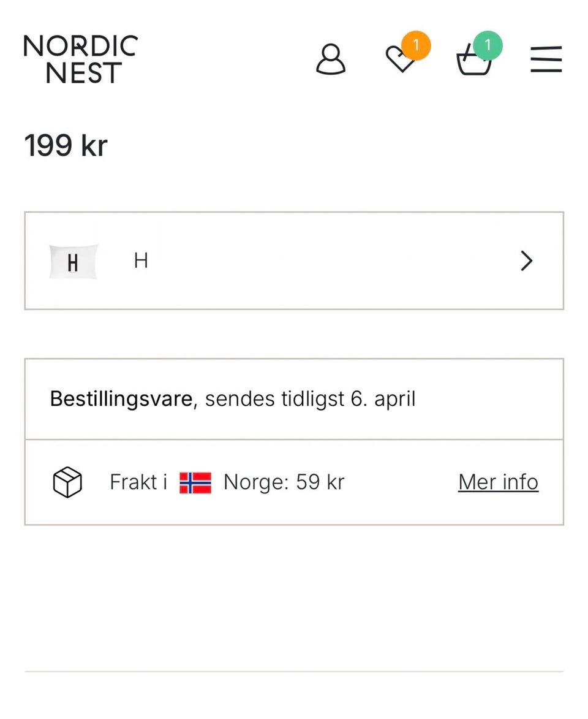This screenshot has height=719, width=588.
Task: Click the 'Frakt i' shipping text
Action: point(138,482)
